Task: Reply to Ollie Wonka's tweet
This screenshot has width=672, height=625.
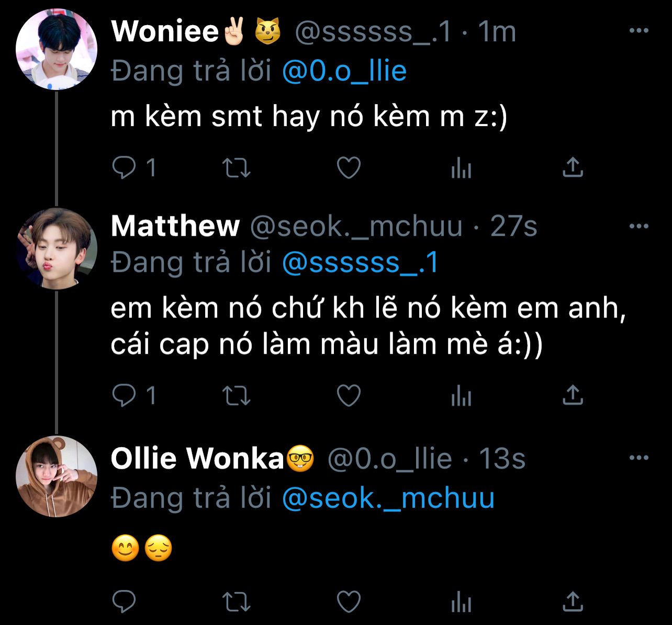Action: [x=125, y=601]
